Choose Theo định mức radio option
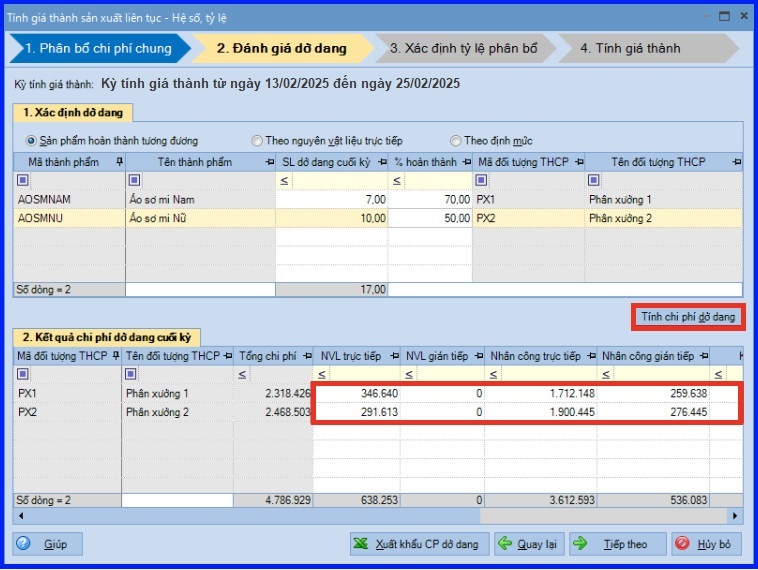 coord(455,141)
